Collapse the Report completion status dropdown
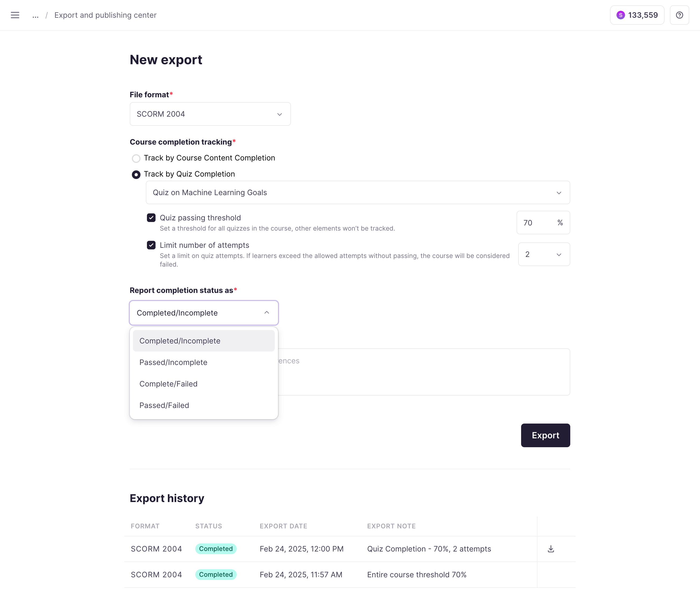The image size is (700, 609). pyautogui.click(x=204, y=313)
